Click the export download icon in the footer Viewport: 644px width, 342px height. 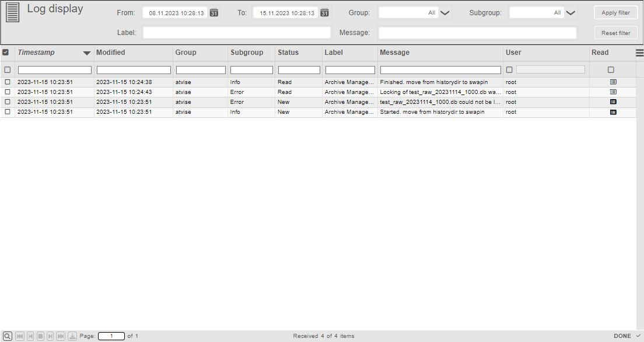[72, 336]
